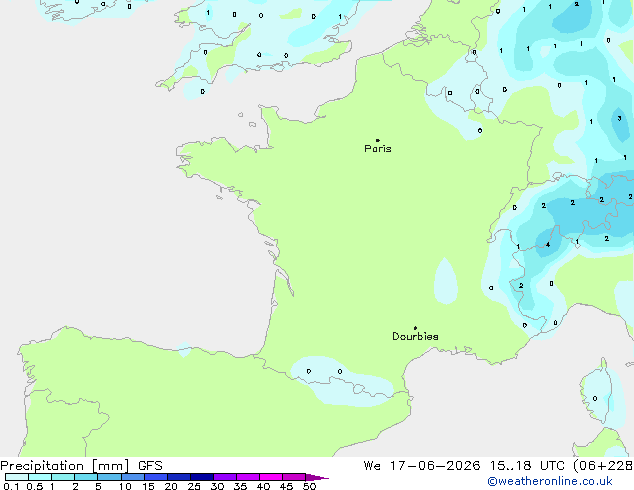The width and height of the screenshot is (634, 490).
Task: Select the Paris location dot marker
Action: coord(378,140)
